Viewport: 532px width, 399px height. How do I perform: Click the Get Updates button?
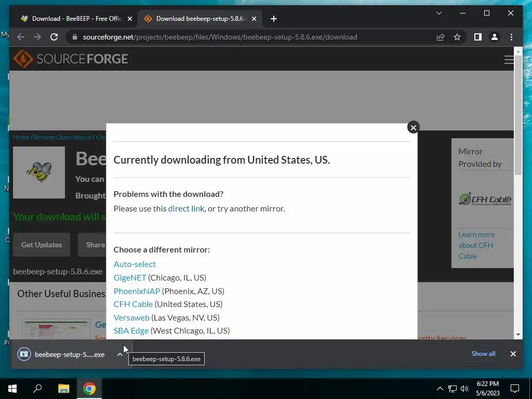(x=42, y=245)
